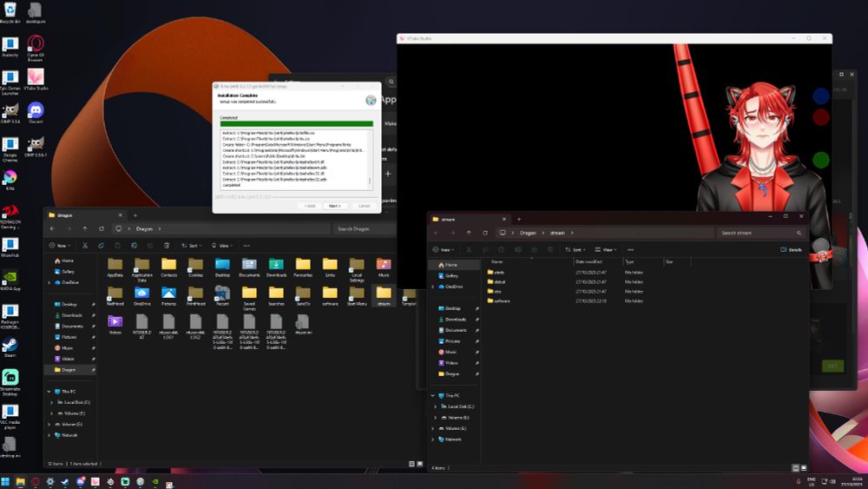This screenshot has height=489, width=868.
Task: Open the Google Chrome desktop shortcut
Action: (x=10, y=149)
